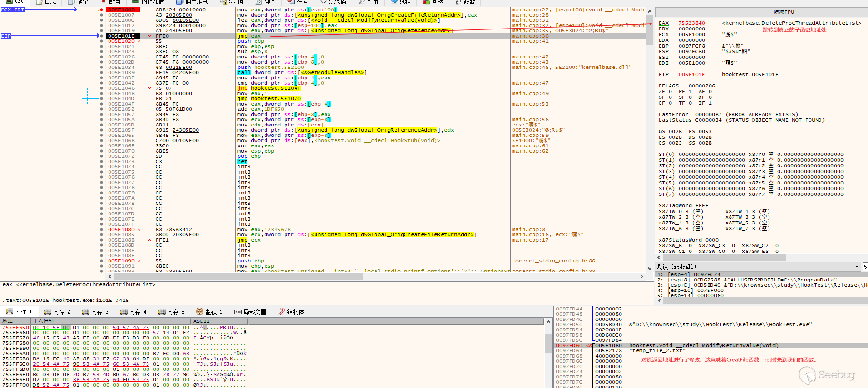
Task: Click the 隐藏FPU button above registers
Action: coord(783,12)
